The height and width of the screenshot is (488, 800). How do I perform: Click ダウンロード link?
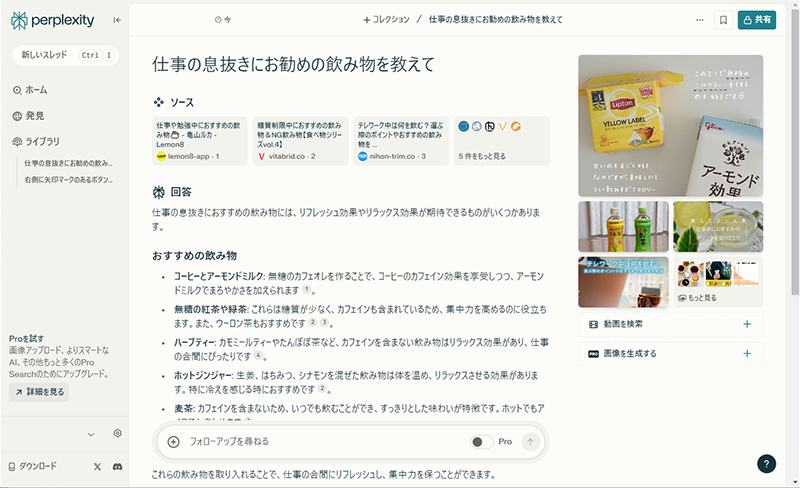[33, 466]
